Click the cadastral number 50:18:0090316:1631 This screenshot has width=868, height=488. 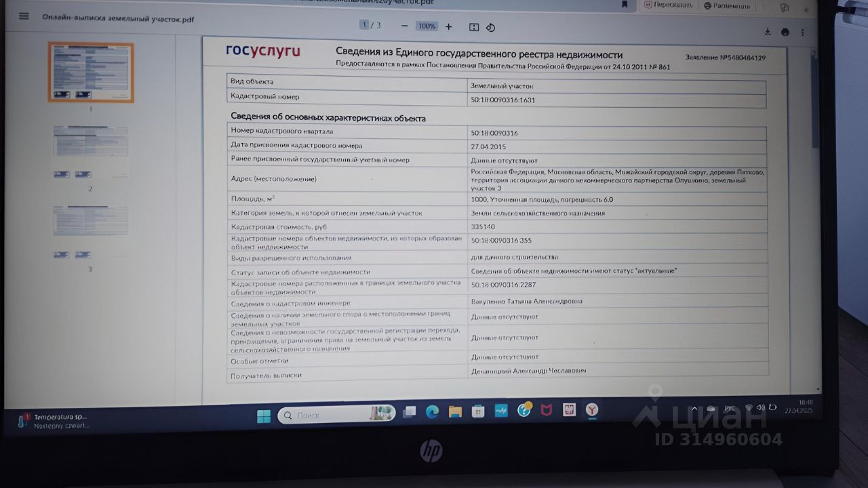pyautogui.click(x=502, y=100)
